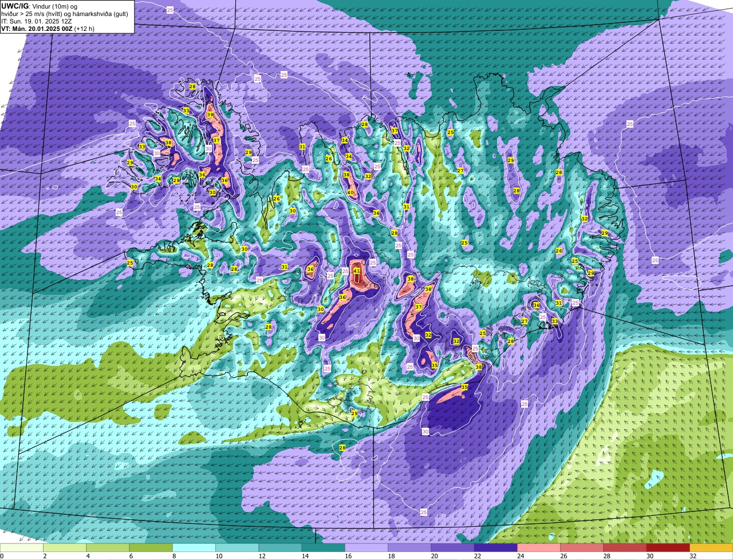The height and width of the screenshot is (560, 733).
Task: Click the legend scale value "4"
Action: point(87,556)
